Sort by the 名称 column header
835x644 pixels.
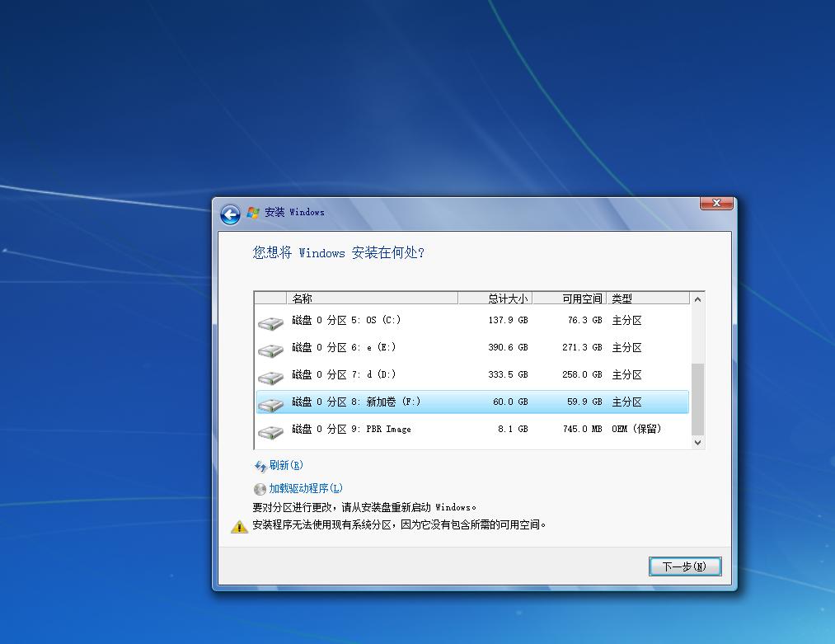pos(373,298)
